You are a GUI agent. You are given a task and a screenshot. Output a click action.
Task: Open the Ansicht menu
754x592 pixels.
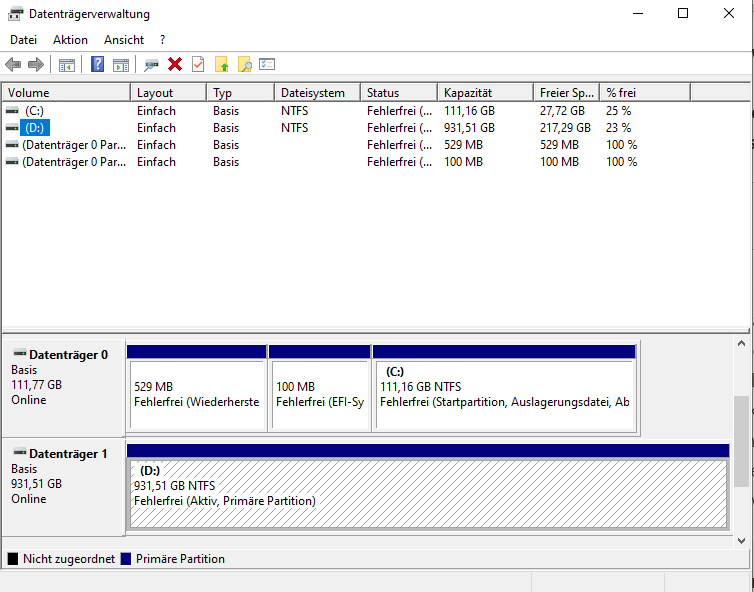coord(124,40)
